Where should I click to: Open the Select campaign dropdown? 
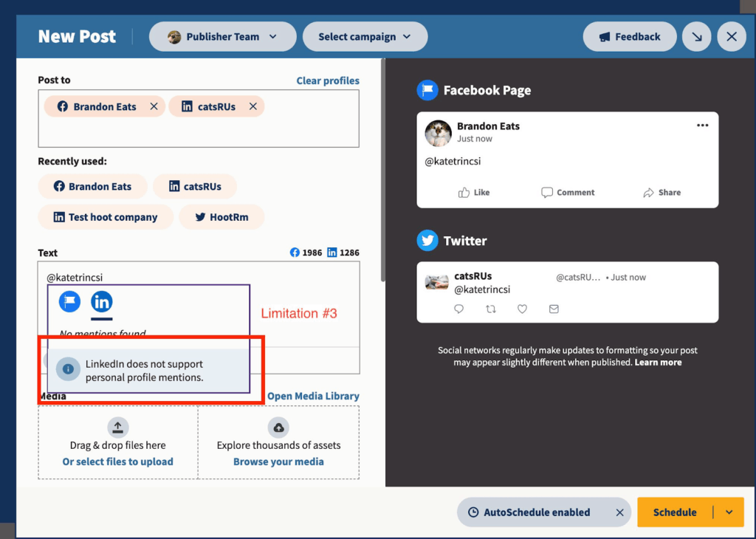tap(365, 36)
